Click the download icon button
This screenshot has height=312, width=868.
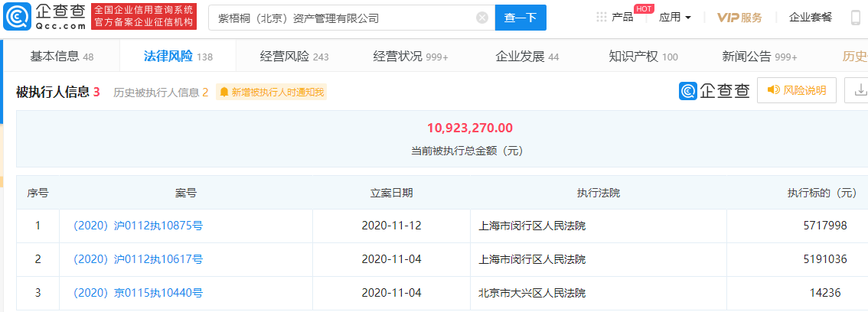click(859, 90)
